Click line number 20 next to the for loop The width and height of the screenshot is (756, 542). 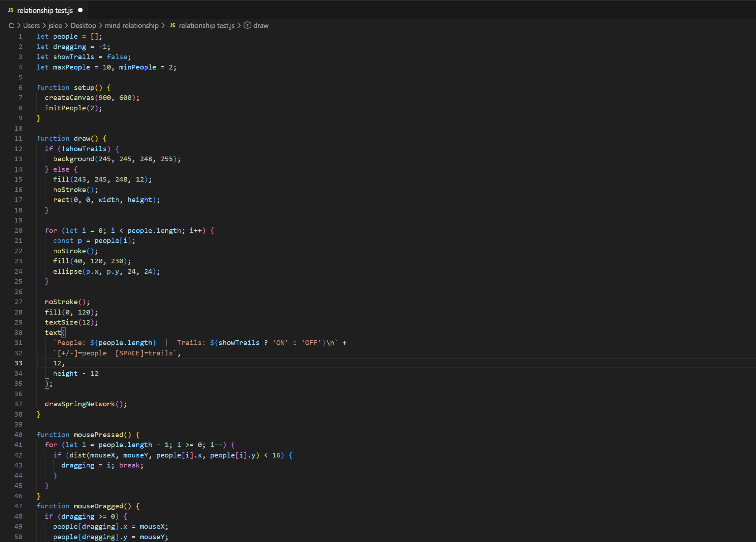(x=18, y=230)
